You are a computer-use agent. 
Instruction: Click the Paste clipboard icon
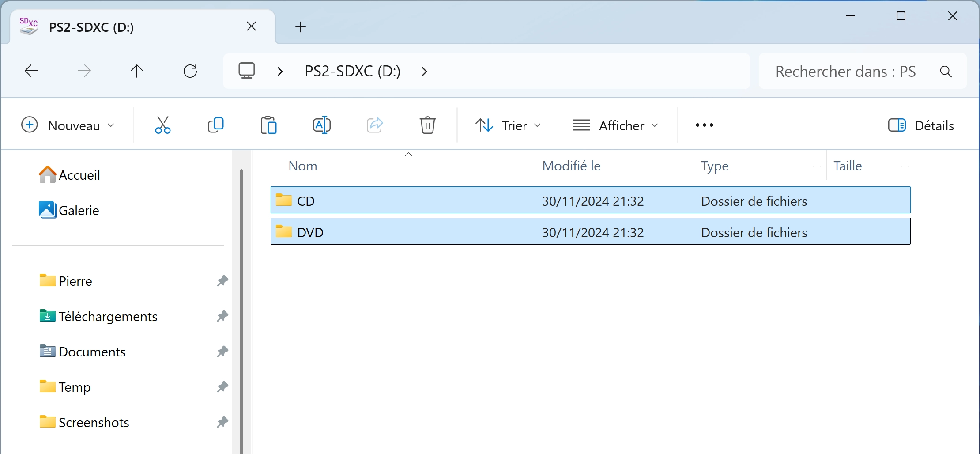(x=268, y=125)
